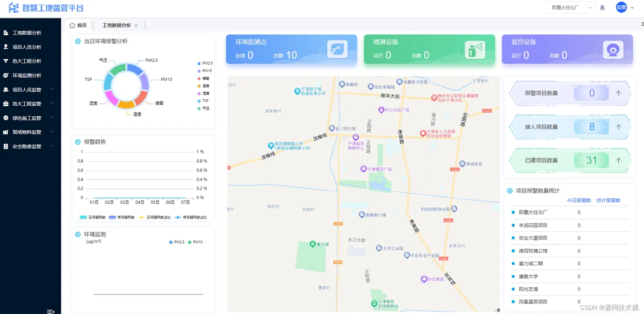Image resolution: width=644 pixels, height=314 pixels.
Task: Click the platform logo icon
Action: coord(14,8)
